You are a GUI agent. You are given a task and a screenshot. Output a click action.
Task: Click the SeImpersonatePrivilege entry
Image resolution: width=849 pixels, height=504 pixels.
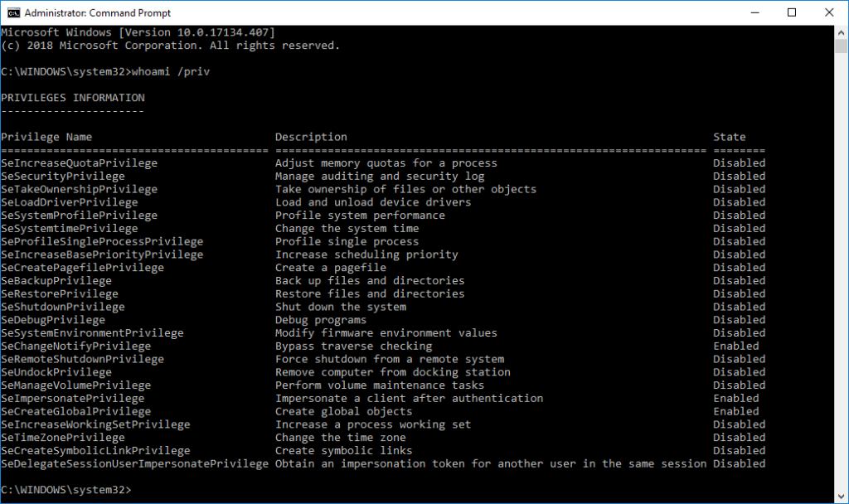pyautogui.click(x=73, y=399)
